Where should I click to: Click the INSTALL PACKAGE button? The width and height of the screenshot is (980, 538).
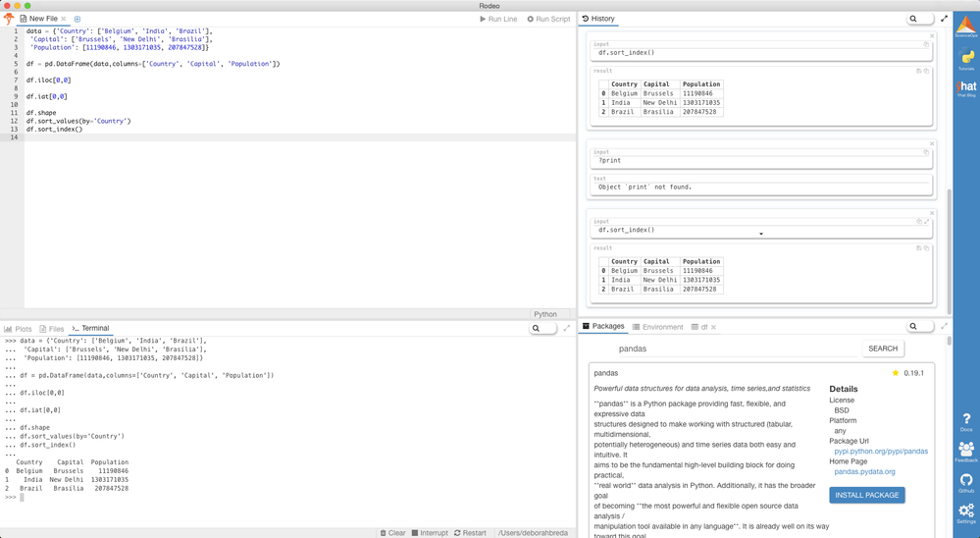pyautogui.click(x=867, y=495)
